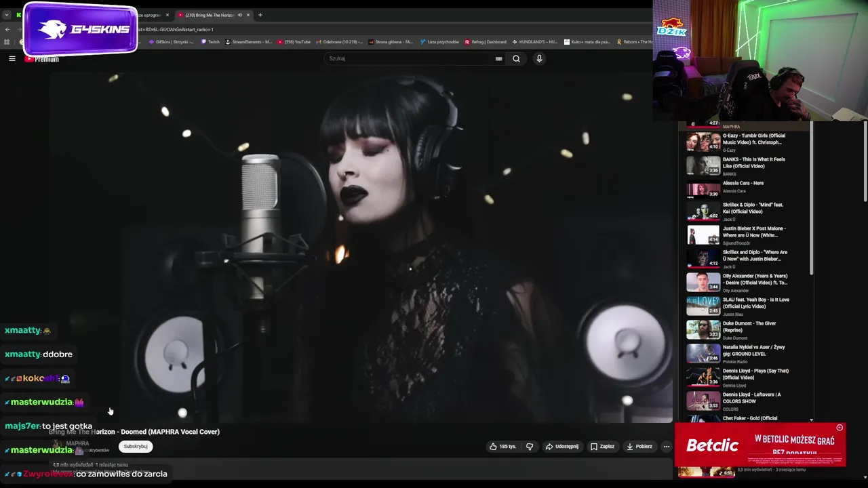Open browser apps grid shortcut
Image resolution: width=868 pixels, height=488 pixels.
[7, 42]
